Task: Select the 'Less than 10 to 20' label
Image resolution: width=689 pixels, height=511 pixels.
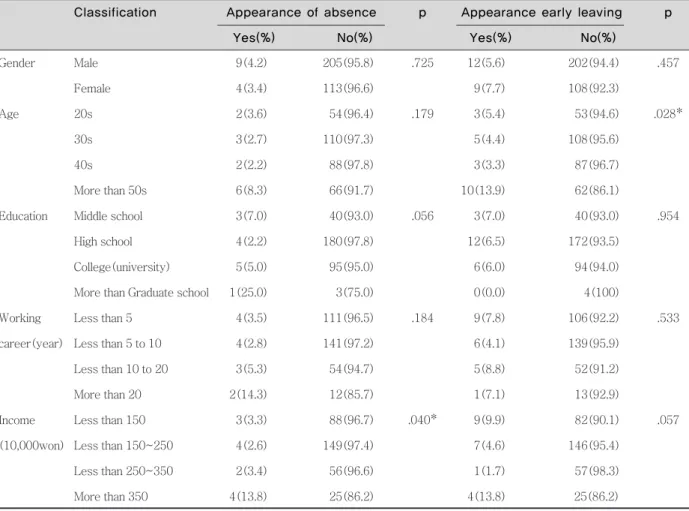Action: pos(121,369)
